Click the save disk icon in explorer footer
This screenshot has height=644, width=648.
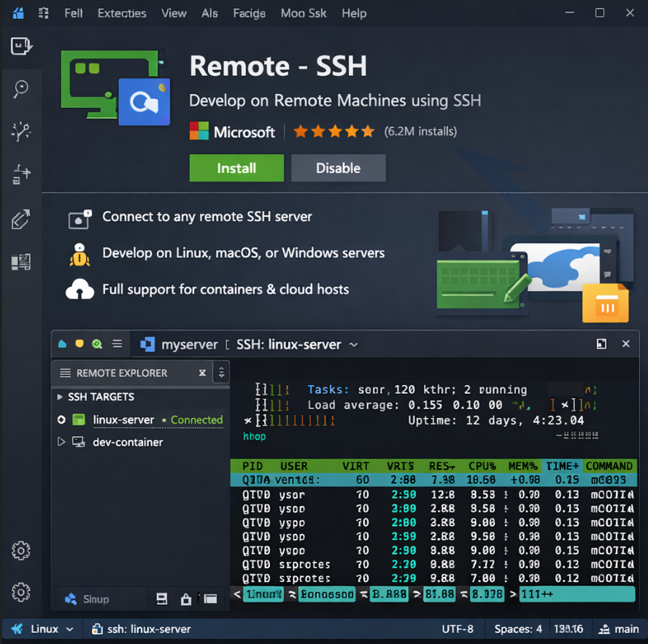162,599
